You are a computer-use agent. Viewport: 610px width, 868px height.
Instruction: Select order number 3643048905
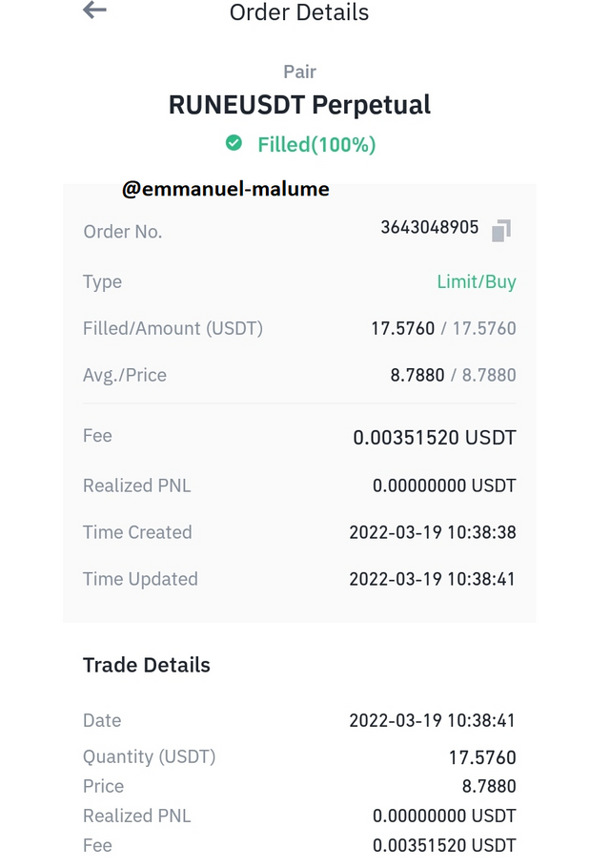(x=429, y=227)
